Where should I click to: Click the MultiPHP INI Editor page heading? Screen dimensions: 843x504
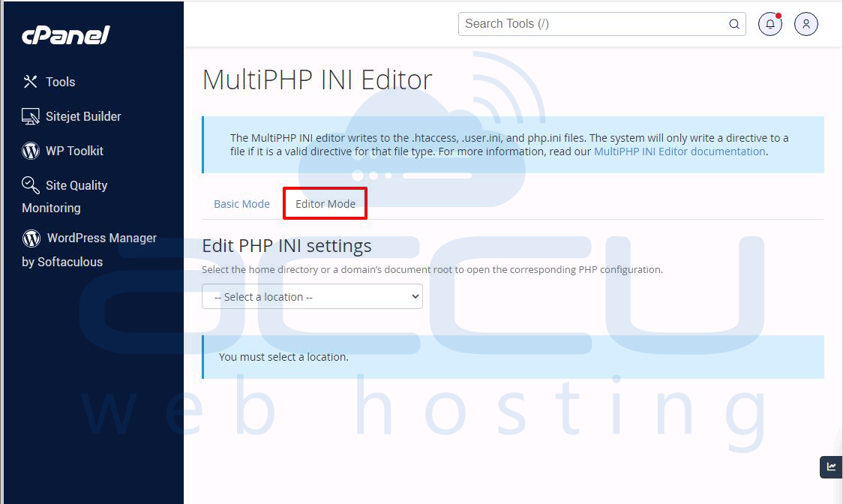point(317,79)
